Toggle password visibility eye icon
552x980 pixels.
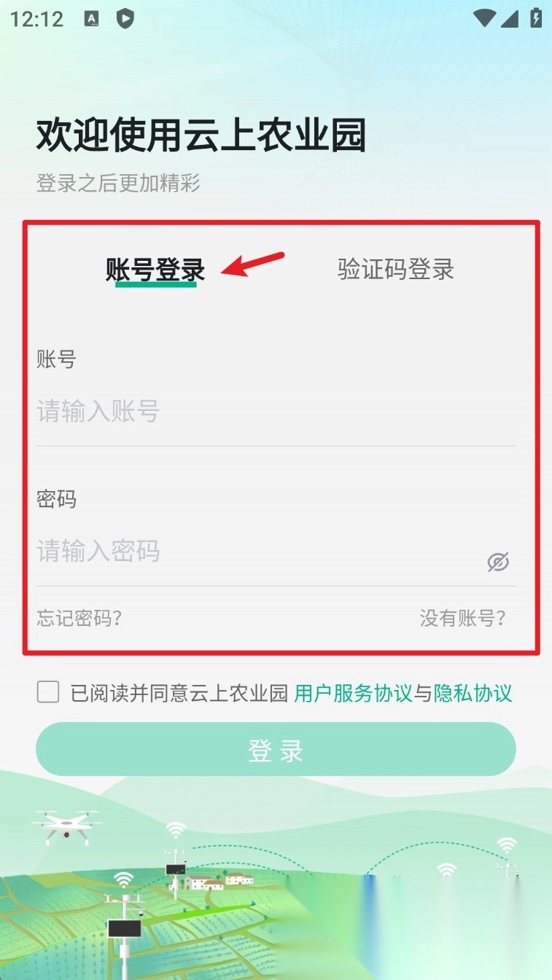pos(498,562)
